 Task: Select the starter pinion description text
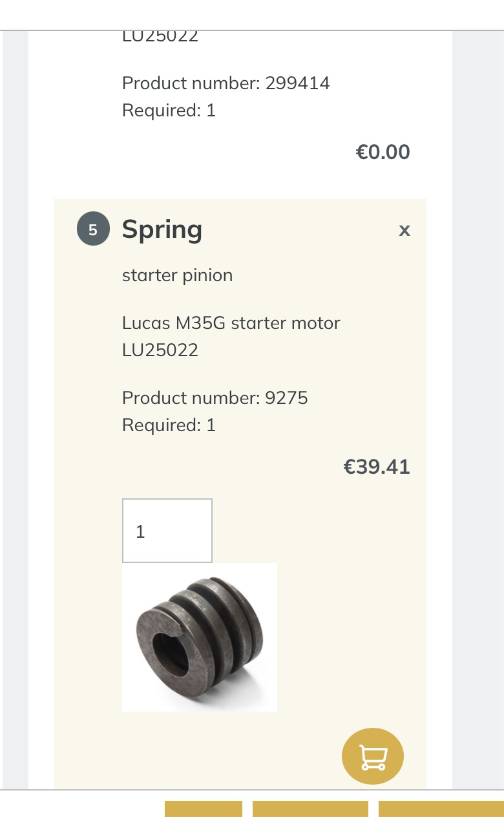pos(177,275)
